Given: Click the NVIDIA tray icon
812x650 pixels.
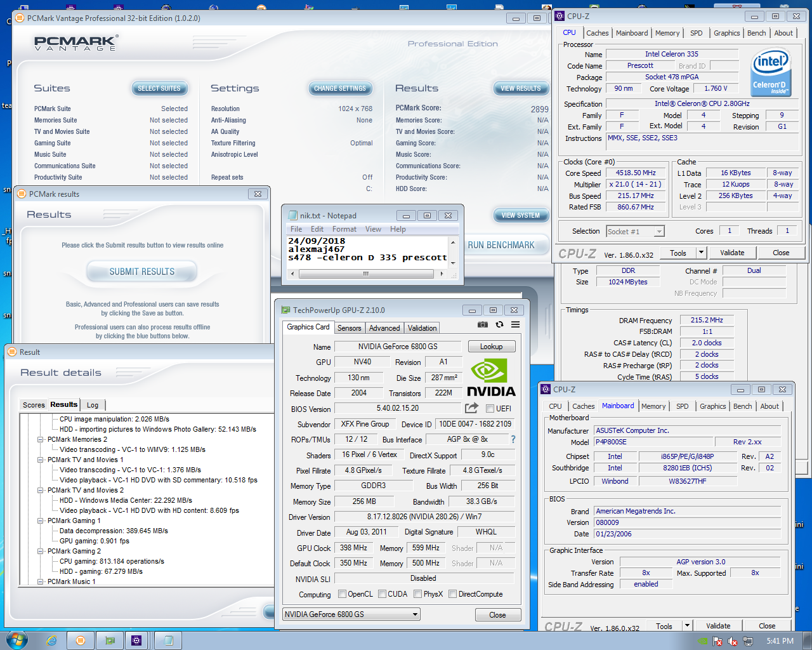Looking at the screenshot, I should pyautogui.click(x=702, y=641).
